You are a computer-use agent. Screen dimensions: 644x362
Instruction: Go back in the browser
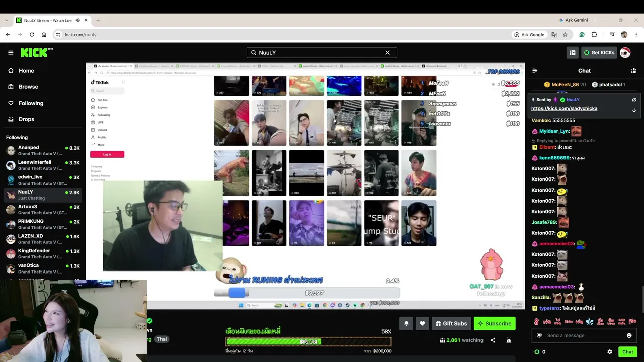[x=8, y=35]
